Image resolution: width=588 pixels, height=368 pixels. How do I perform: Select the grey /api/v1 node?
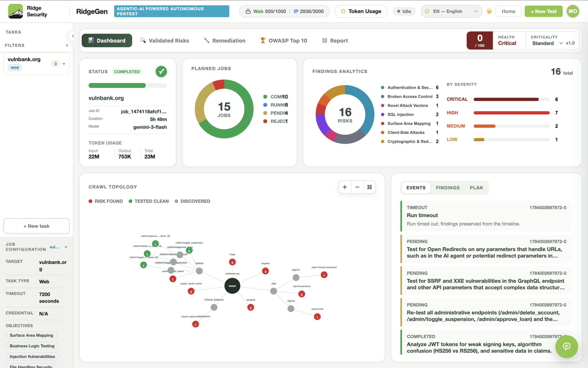click(296, 277)
